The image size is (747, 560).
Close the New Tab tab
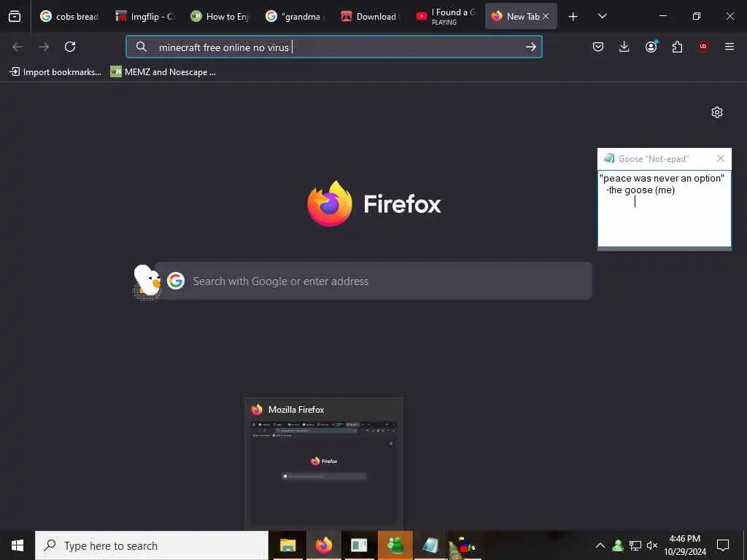click(x=546, y=16)
